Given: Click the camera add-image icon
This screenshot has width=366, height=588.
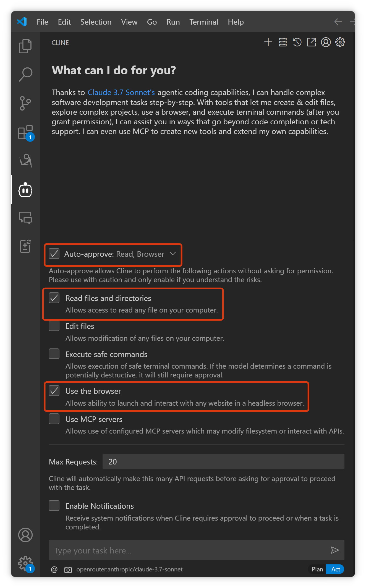Looking at the screenshot, I should pos(68,569).
